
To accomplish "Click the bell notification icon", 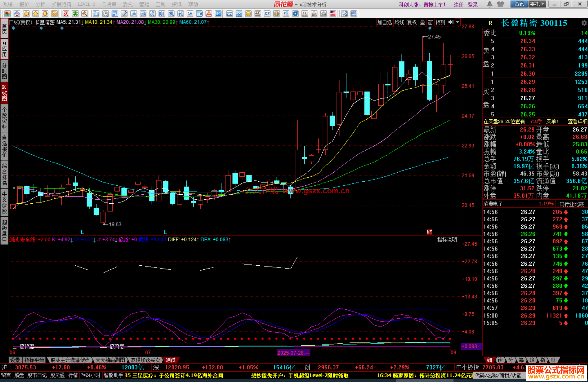I will pyautogui.click(x=489, y=4).
